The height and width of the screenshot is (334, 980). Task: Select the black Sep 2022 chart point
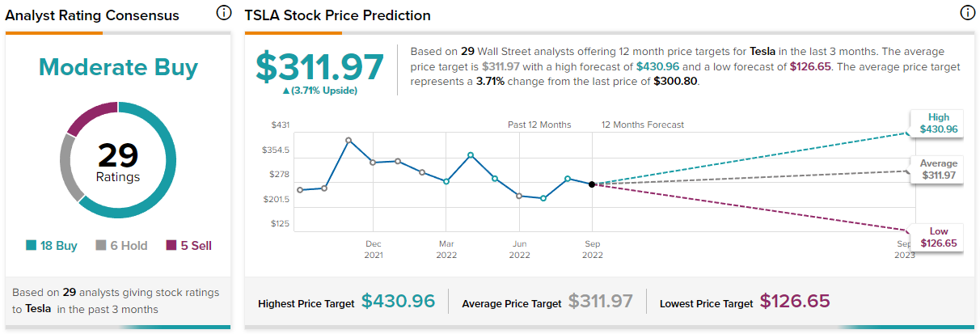click(x=593, y=185)
